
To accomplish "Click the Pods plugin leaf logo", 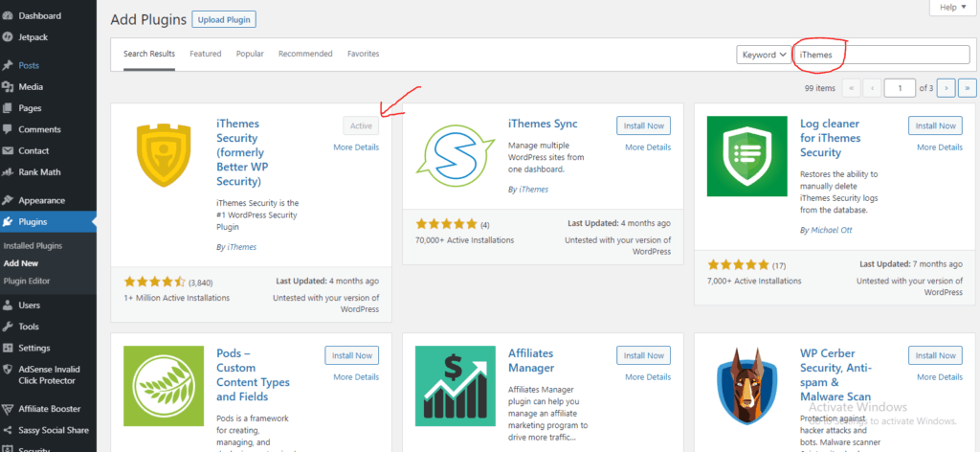I will (x=164, y=386).
